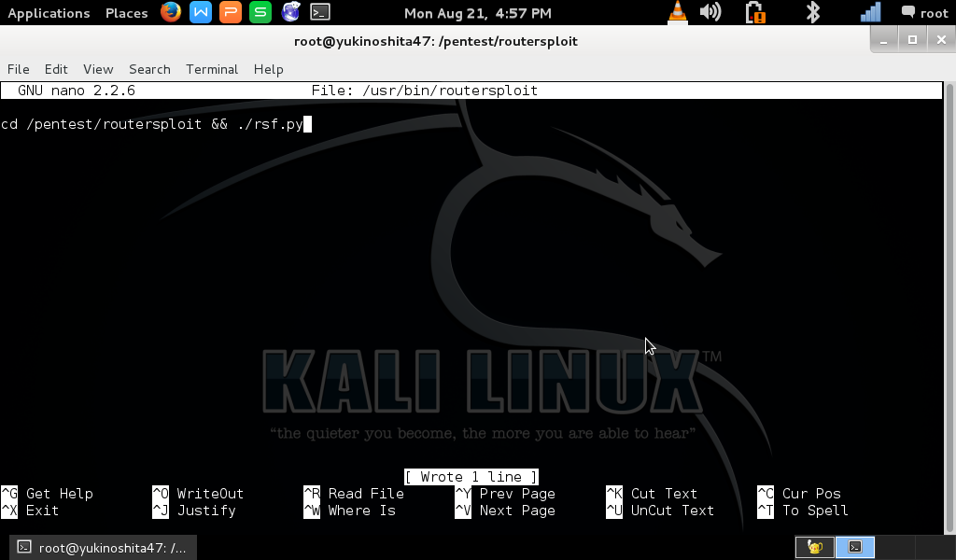
Task: Click the window title 'root@yukinoshita47: /pentest/routersploit'
Action: 436,41
